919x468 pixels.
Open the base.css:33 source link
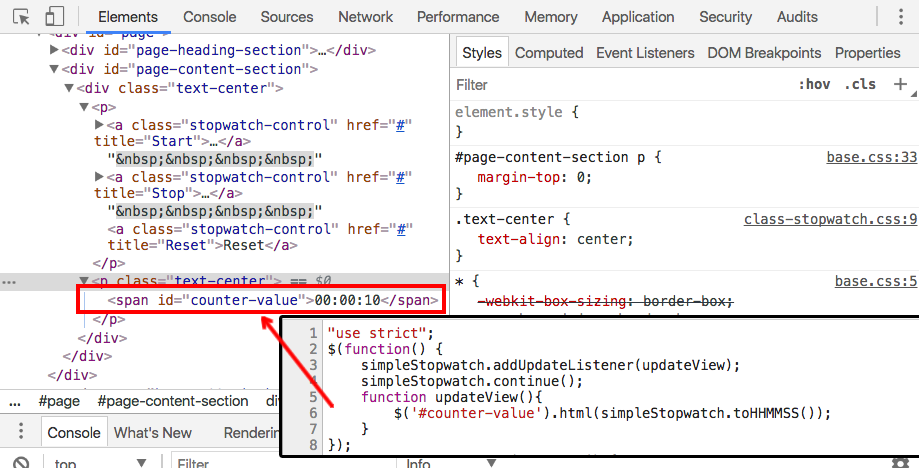871,158
